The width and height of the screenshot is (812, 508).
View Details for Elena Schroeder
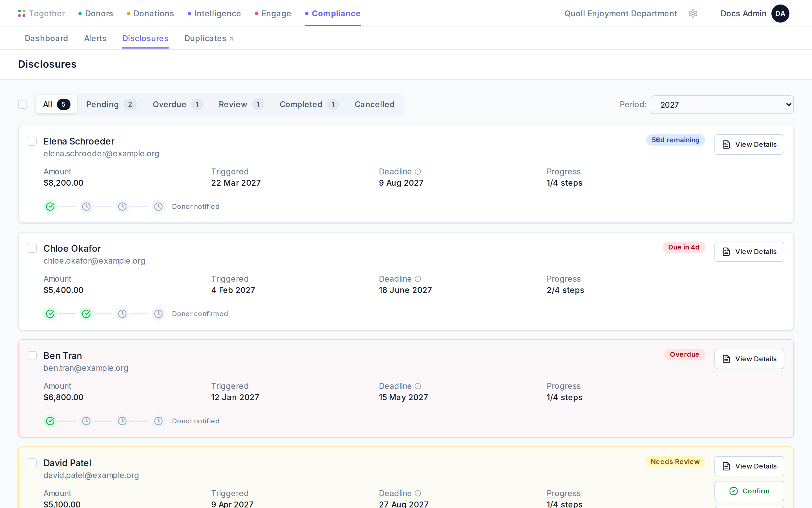coord(749,144)
